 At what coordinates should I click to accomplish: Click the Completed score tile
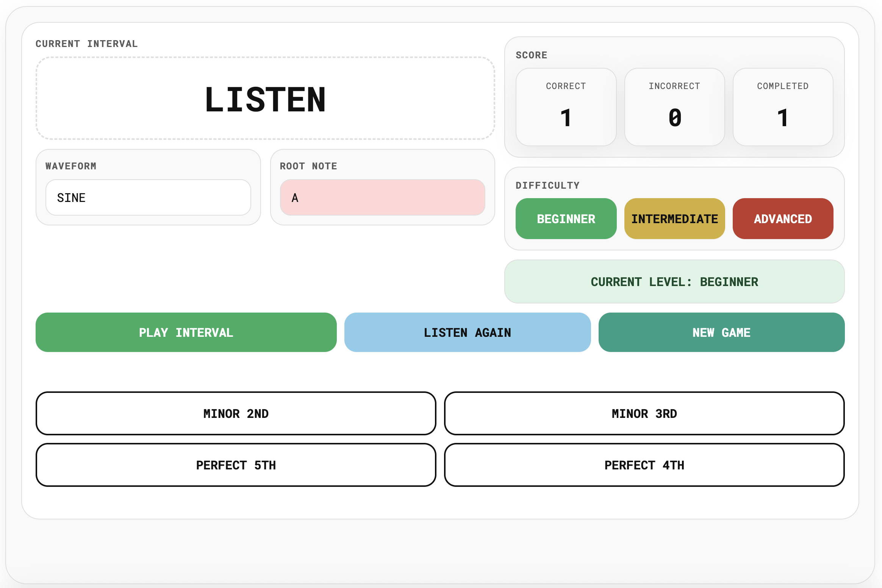coord(783,107)
